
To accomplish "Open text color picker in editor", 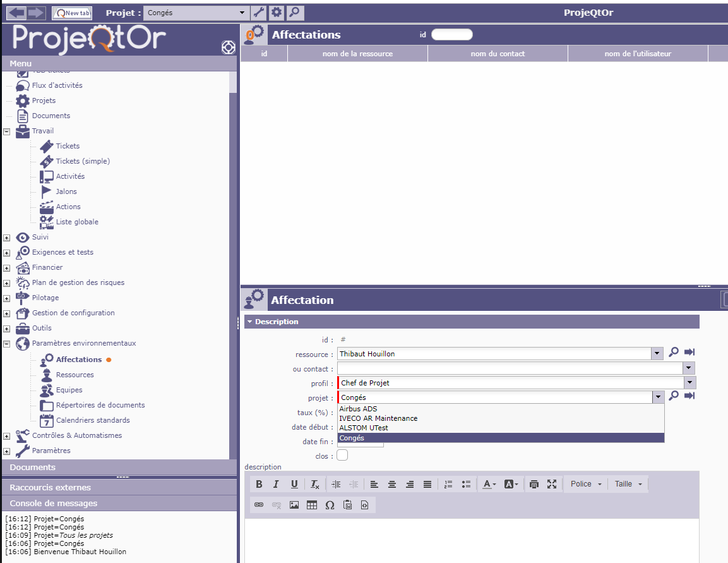I will pyautogui.click(x=489, y=484).
